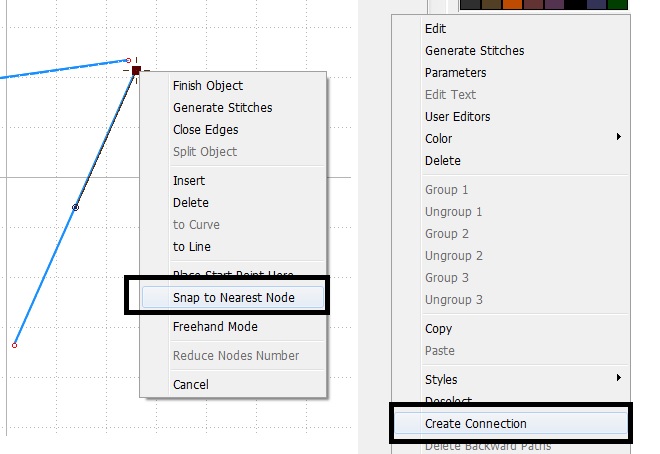Image resolution: width=660 pixels, height=454 pixels.
Task: Choose Create Connection from the context menu
Action: (475, 424)
